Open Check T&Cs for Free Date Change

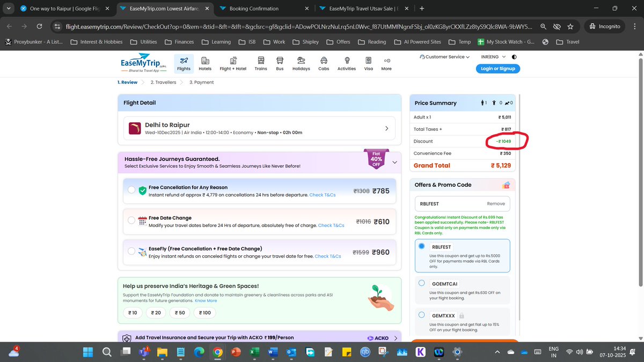pyautogui.click(x=331, y=225)
